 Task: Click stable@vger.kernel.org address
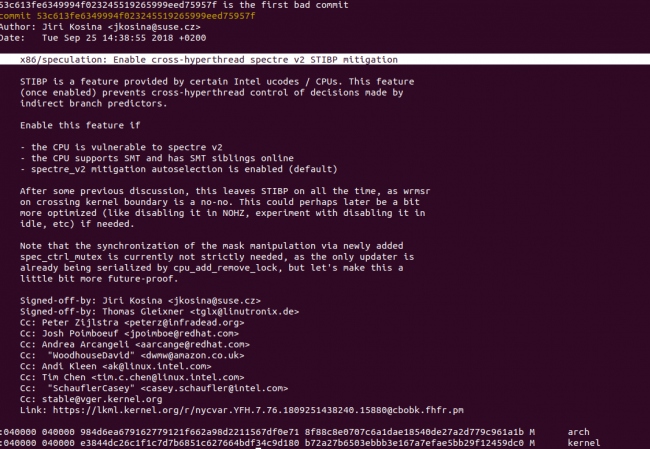coord(102,399)
